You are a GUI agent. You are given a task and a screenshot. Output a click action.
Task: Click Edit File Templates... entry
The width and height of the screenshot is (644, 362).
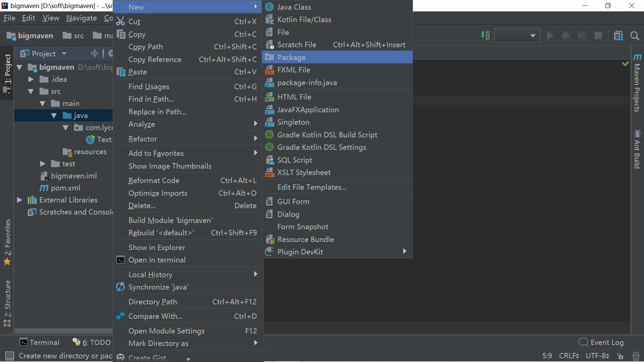coord(312,187)
